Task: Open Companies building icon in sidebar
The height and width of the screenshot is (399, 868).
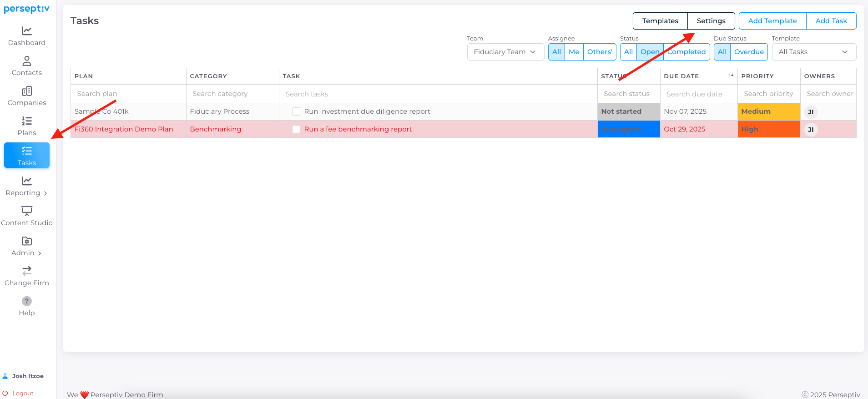Action: 27,91
